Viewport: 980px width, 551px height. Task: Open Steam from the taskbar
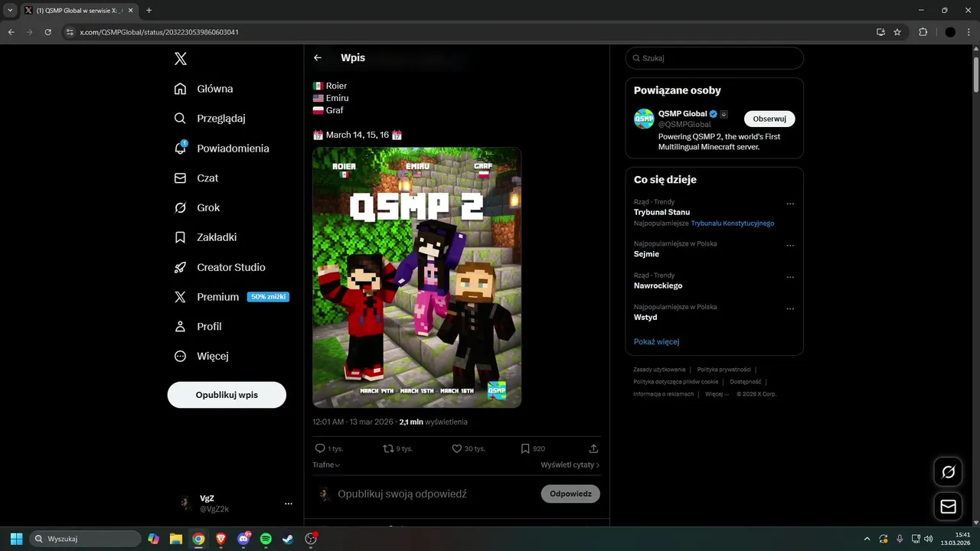pos(288,539)
